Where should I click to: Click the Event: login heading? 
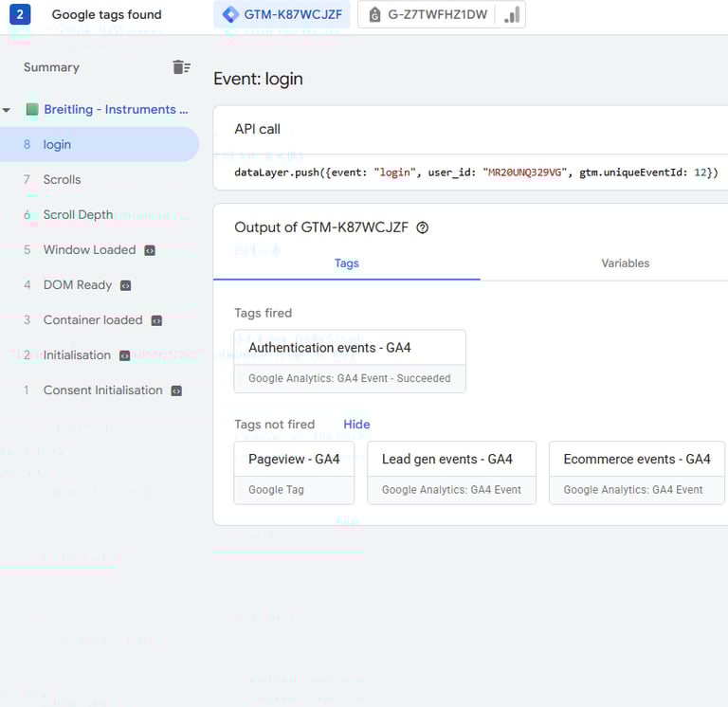pyautogui.click(x=258, y=79)
